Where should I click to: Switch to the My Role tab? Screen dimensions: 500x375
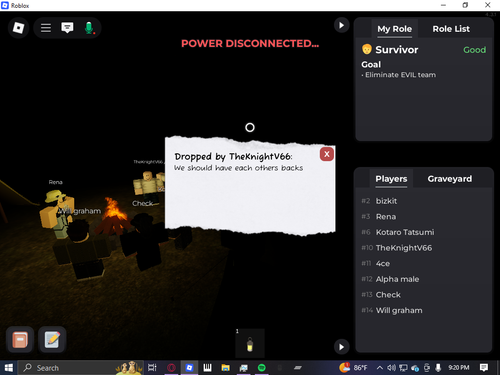click(394, 29)
